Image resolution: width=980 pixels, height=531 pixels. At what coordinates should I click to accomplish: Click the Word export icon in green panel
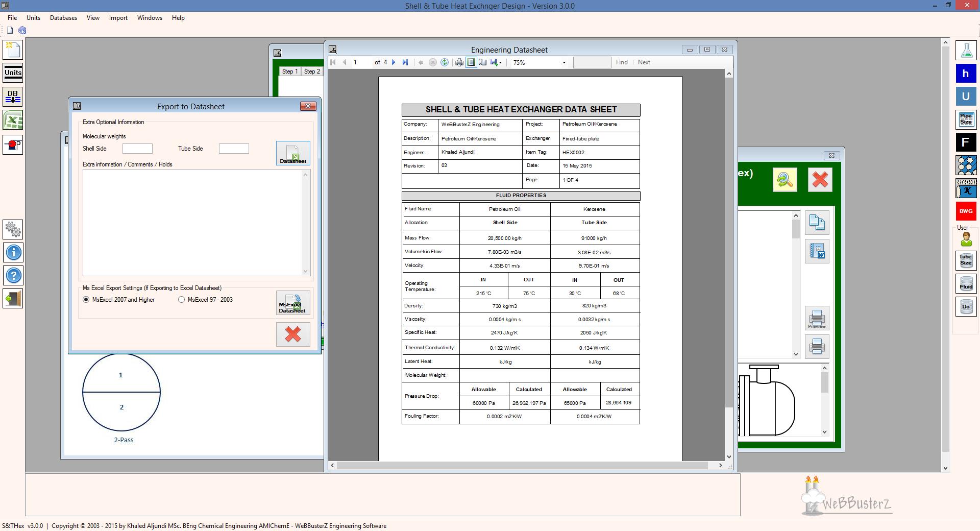coord(817,251)
